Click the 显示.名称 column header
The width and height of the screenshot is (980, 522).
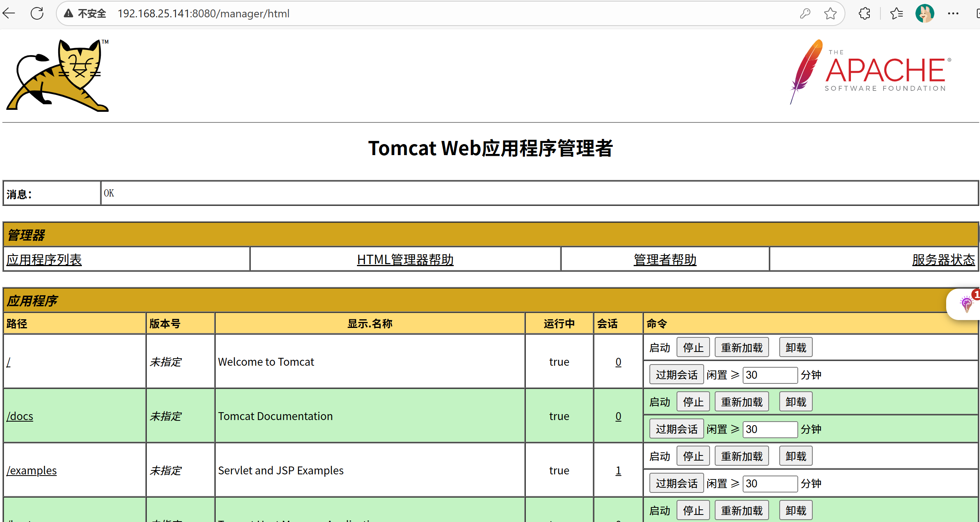[370, 324]
